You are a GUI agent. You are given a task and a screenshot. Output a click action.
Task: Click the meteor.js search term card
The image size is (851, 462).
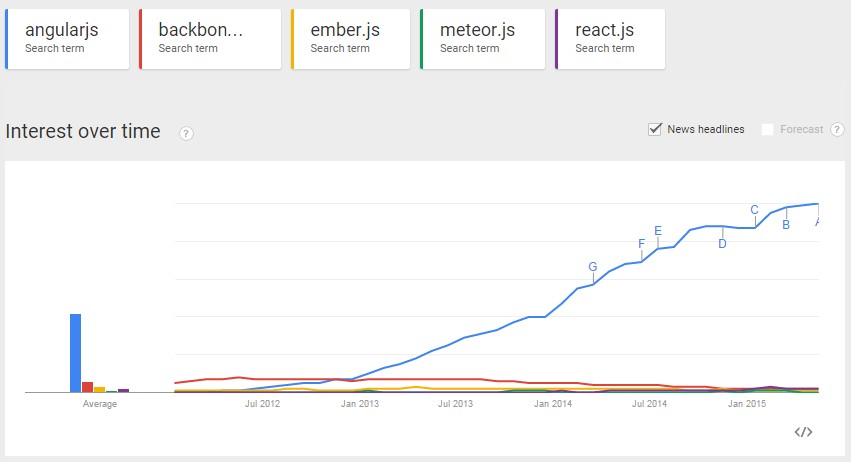click(x=482, y=39)
